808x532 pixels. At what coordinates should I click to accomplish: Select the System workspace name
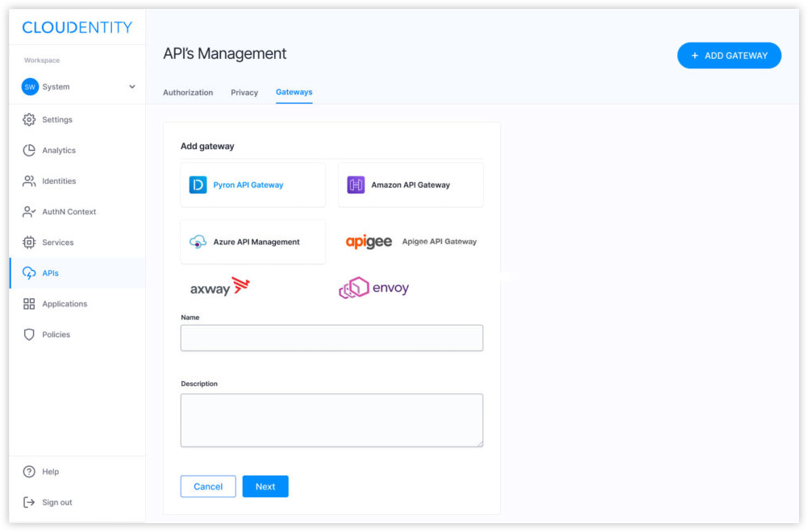coord(56,87)
